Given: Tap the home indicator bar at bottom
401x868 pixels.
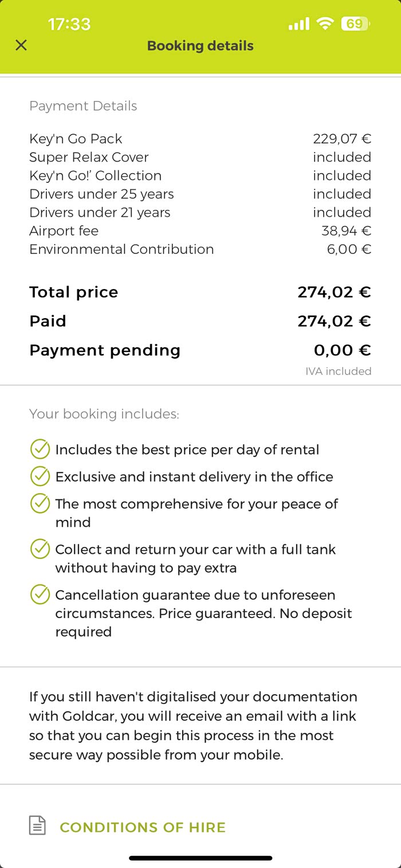Looking at the screenshot, I should coord(200,858).
